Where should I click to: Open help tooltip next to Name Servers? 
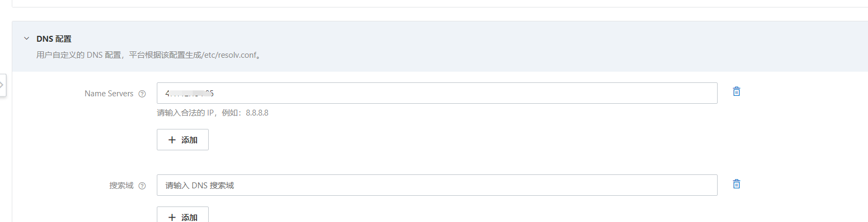142,94
